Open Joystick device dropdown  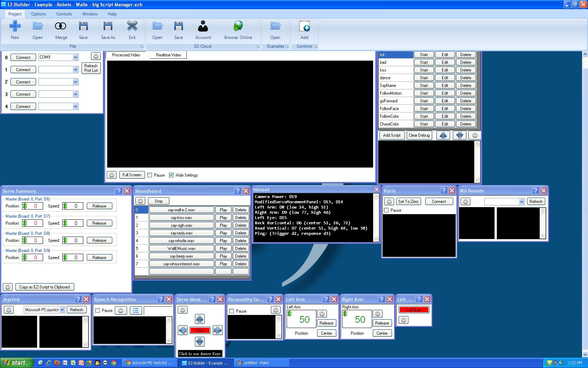click(x=62, y=310)
